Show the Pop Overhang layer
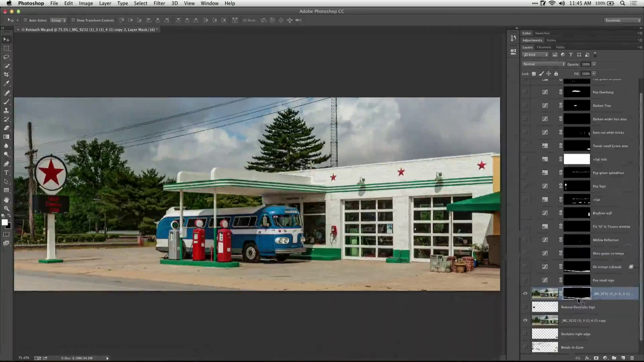The width and height of the screenshot is (644, 362). click(525, 92)
